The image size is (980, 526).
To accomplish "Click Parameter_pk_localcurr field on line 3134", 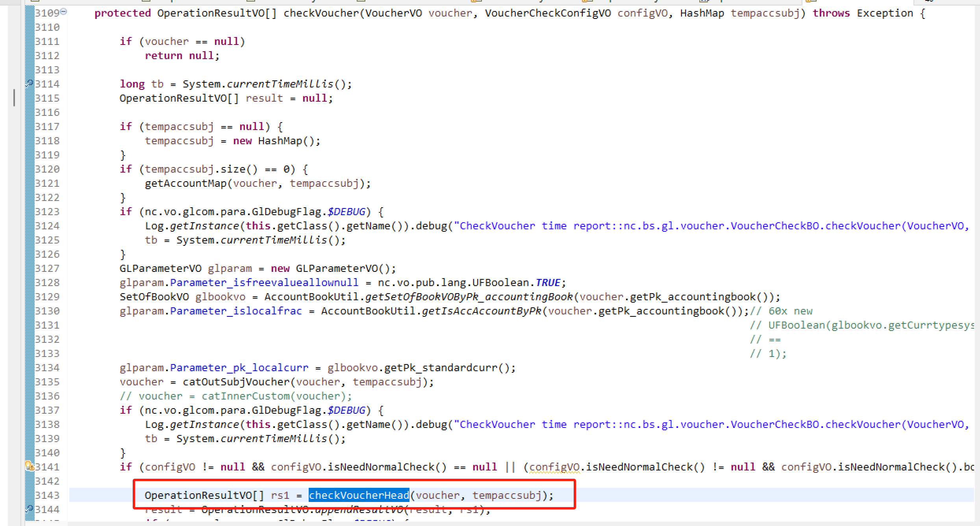I will click(x=239, y=368).
